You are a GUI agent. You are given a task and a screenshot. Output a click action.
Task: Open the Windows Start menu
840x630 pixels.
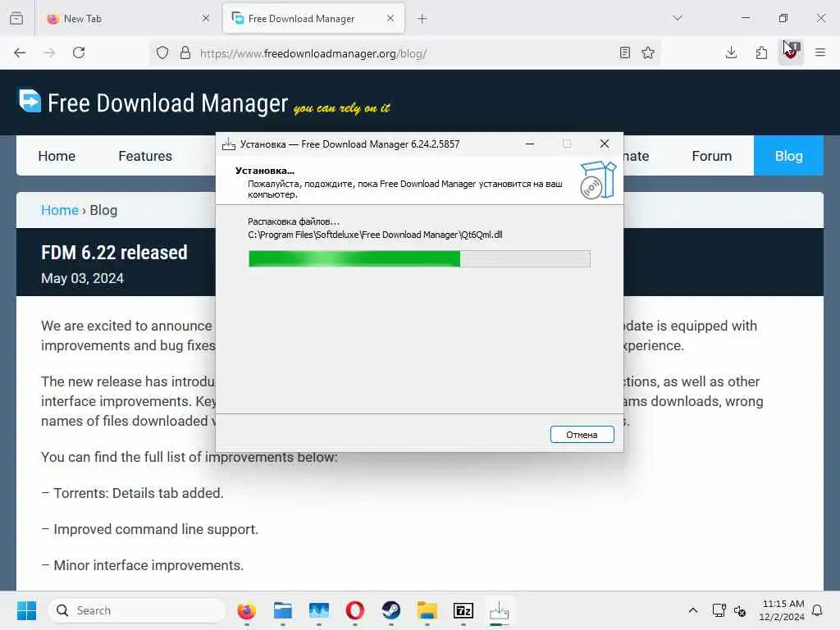[x=26, y=610]
